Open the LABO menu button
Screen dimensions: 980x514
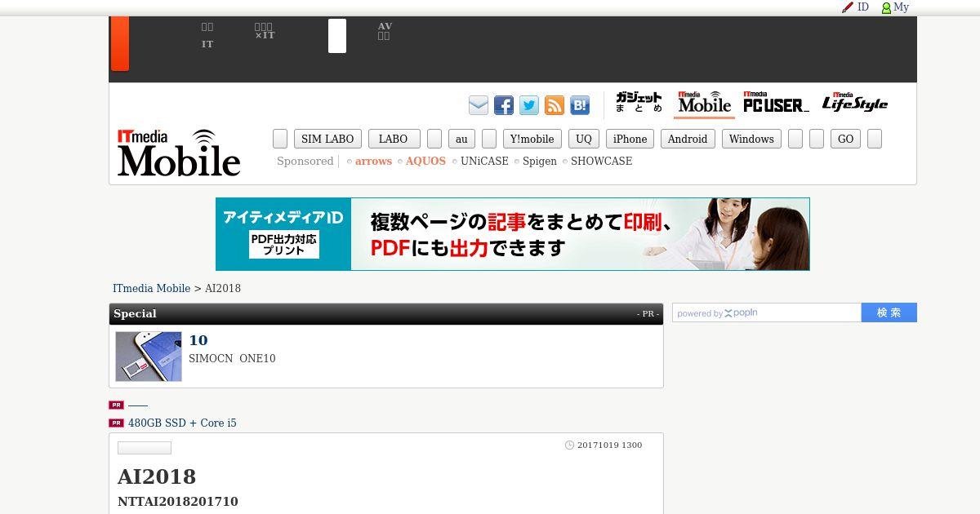(394, 139)
